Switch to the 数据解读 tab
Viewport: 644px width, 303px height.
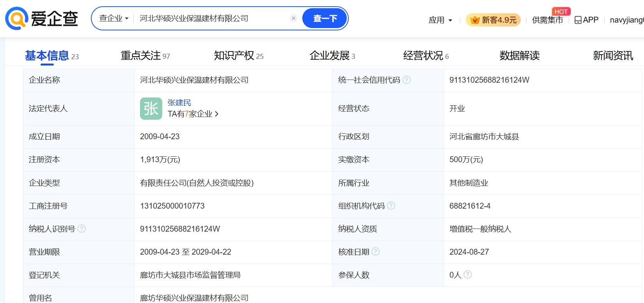[x=520, y=56]
